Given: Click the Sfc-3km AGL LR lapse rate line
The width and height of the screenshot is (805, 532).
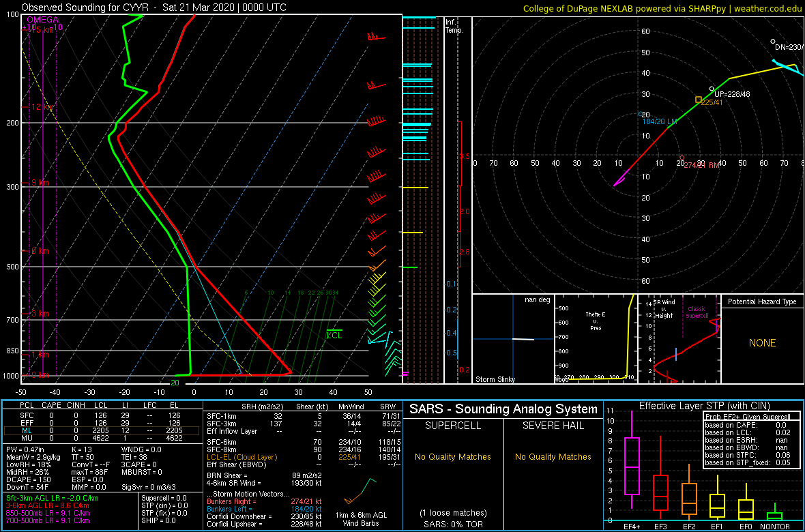Looking at the screenshot, I should 53,498.
